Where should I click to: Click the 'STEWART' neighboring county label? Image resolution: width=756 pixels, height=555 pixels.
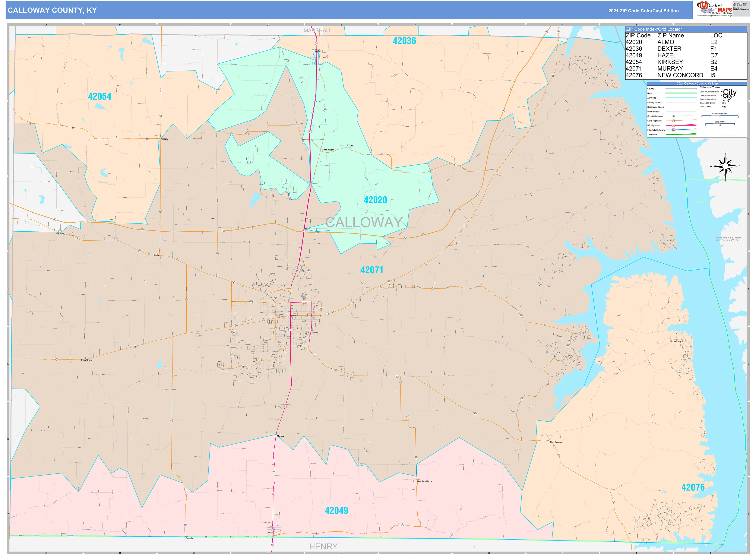728,239
